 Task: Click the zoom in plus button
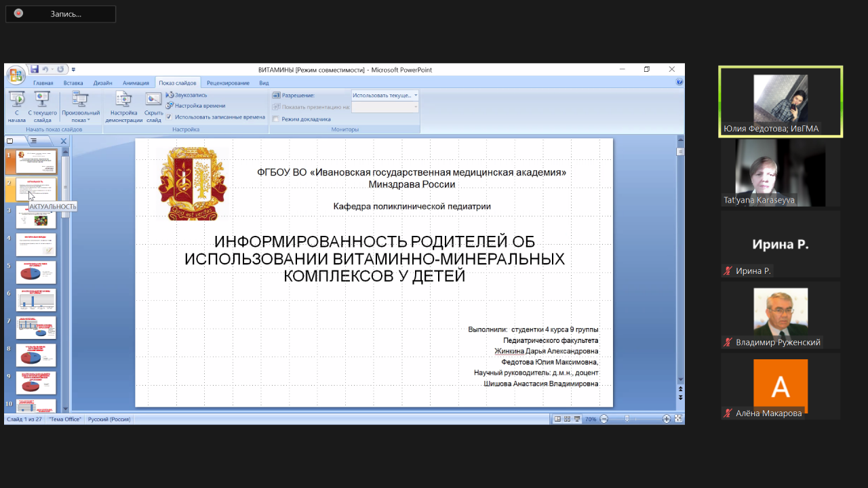(667, 419)
